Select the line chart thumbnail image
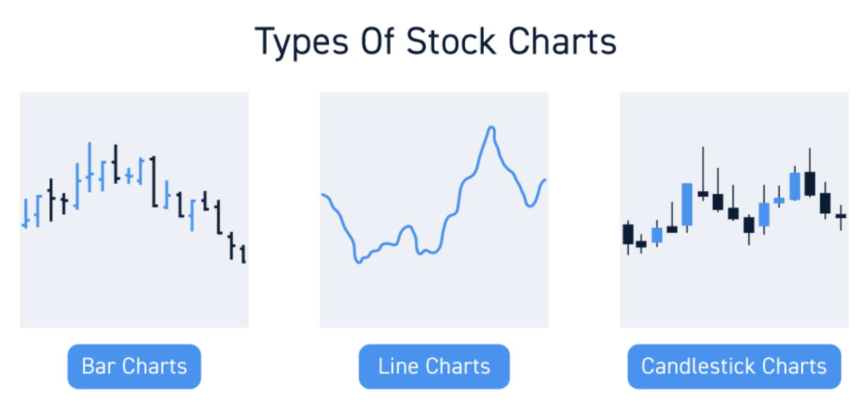868x419 pixels. pos(434,210)
